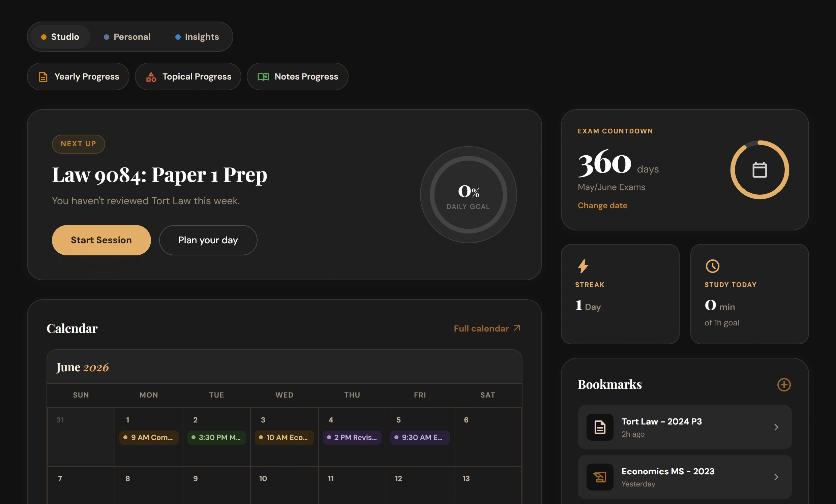The width and height of the screenshot is (836, 504).
Task: Select June 8 on the calendar
Action: point(149,486)
